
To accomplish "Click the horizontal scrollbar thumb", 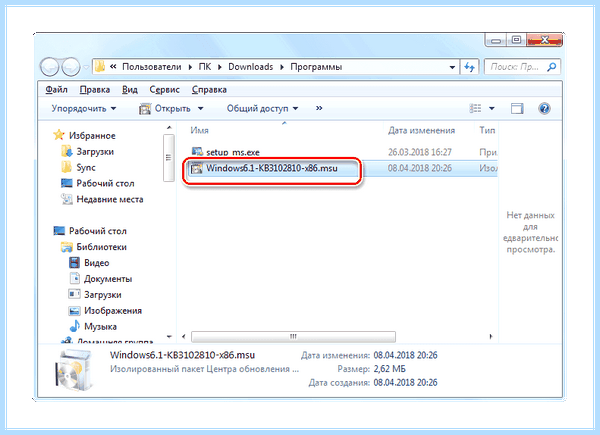I will tap(293, 337).
